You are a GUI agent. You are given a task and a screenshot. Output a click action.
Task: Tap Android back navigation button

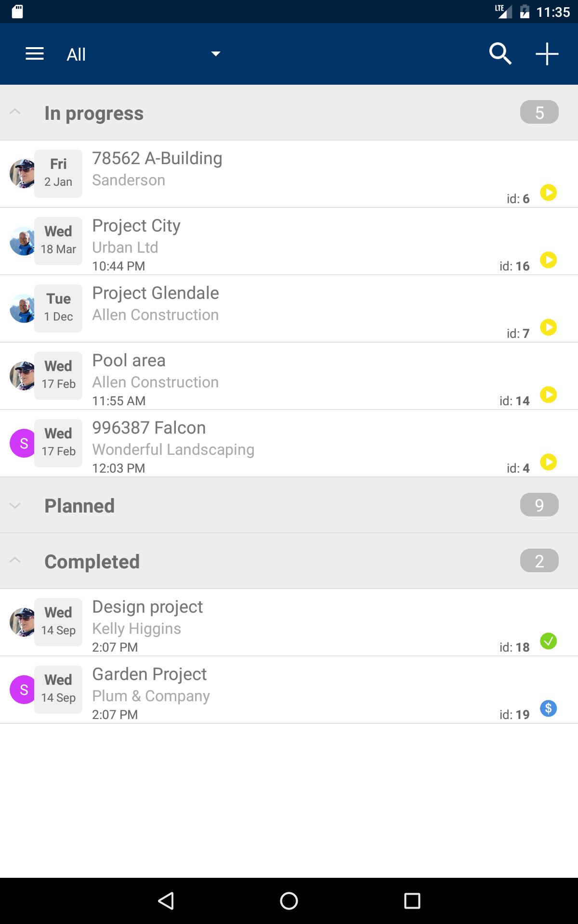tap(166, 901)
